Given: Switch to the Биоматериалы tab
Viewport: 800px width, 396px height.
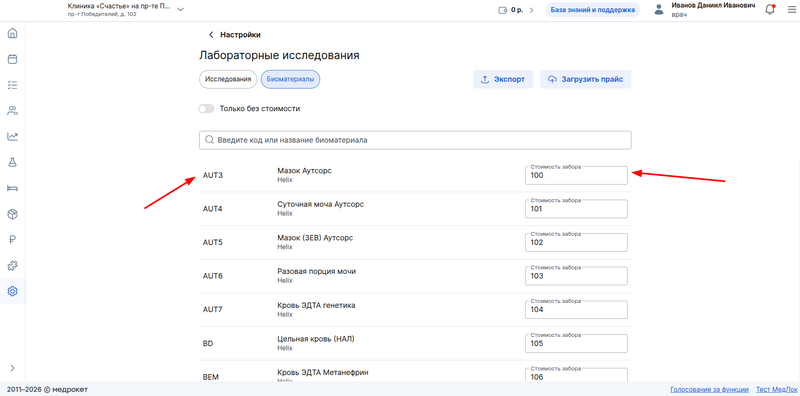Looking at the screenshot, I should pos(290,80).
